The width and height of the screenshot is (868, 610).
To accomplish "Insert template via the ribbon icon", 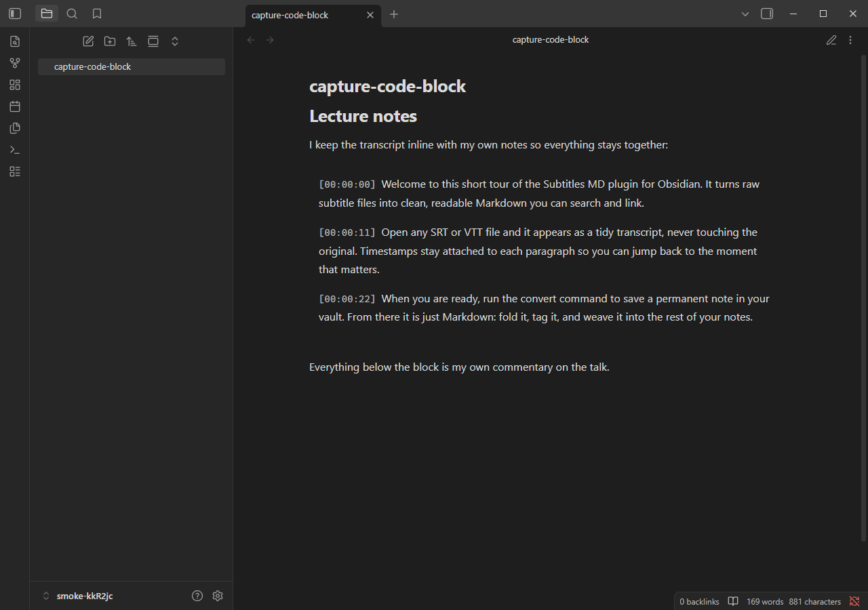I will point(15,128).
